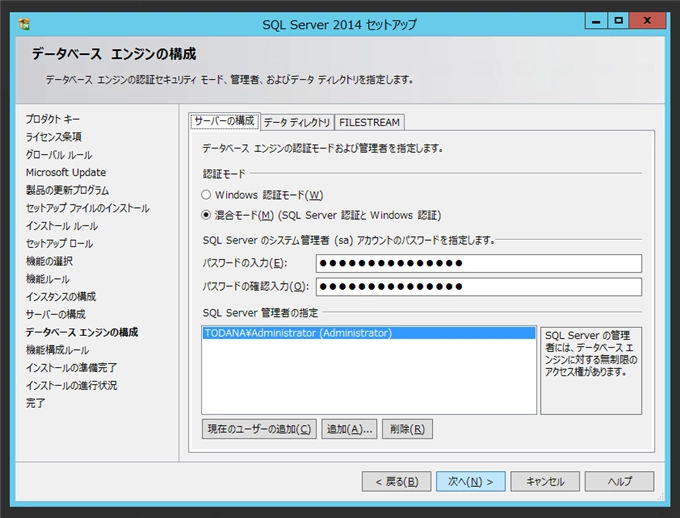Maximize the setup window
680x518 pixels.
click(618, 20)
